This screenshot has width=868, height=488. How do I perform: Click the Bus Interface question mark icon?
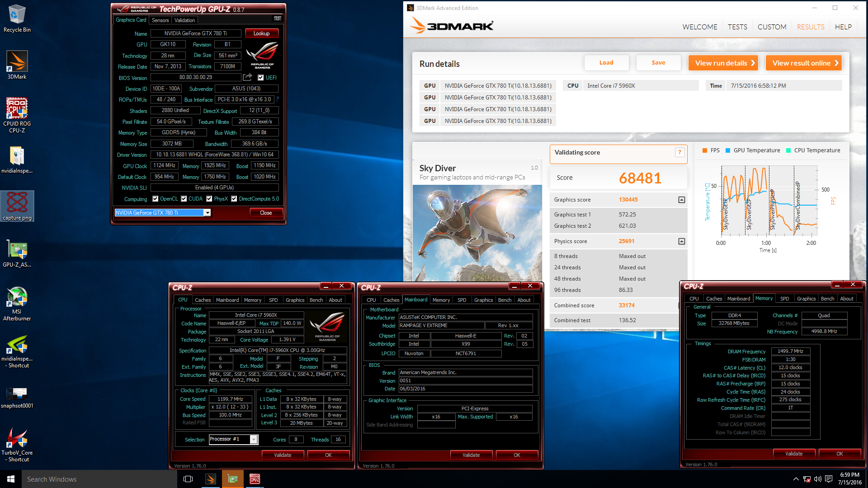[x=277, y=99]
